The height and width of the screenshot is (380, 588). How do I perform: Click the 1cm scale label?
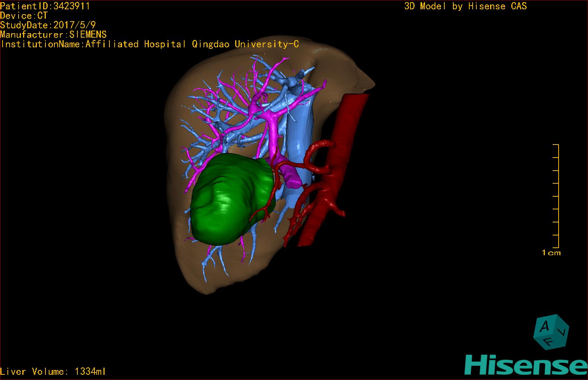(551, 253)
